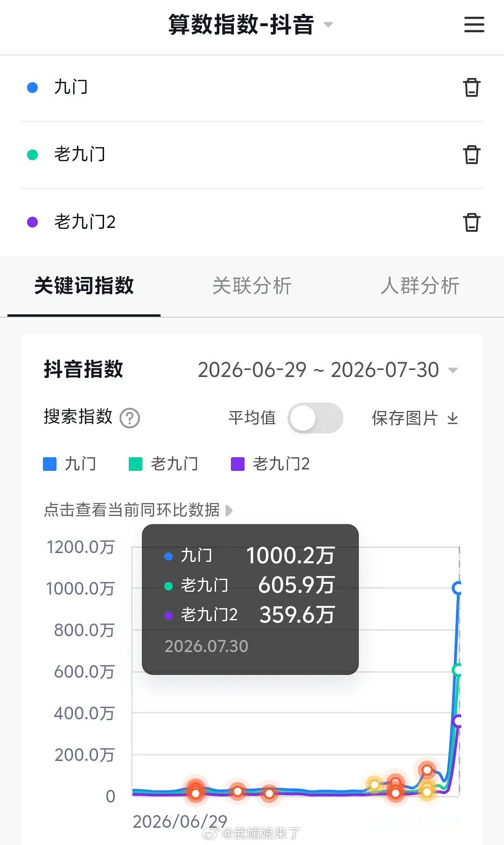Click the purple 老九门2 data point

coord(458,721)
